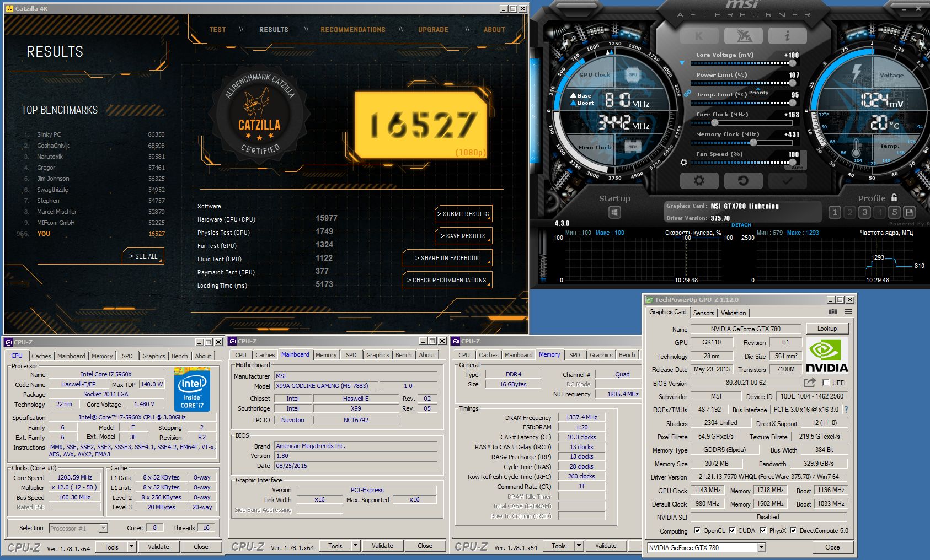
Task: Click the yellow 16527 score panel
Action: [420, 125]
